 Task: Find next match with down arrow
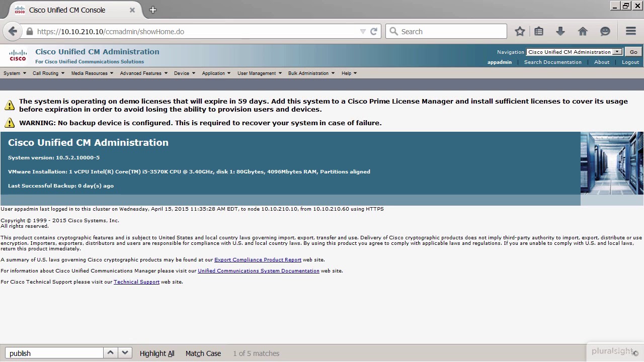tap(125, 353)
